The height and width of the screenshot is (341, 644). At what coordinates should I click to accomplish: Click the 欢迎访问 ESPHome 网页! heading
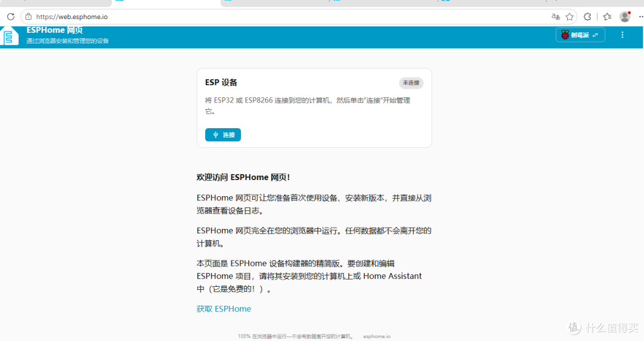[x=243, y=178]
